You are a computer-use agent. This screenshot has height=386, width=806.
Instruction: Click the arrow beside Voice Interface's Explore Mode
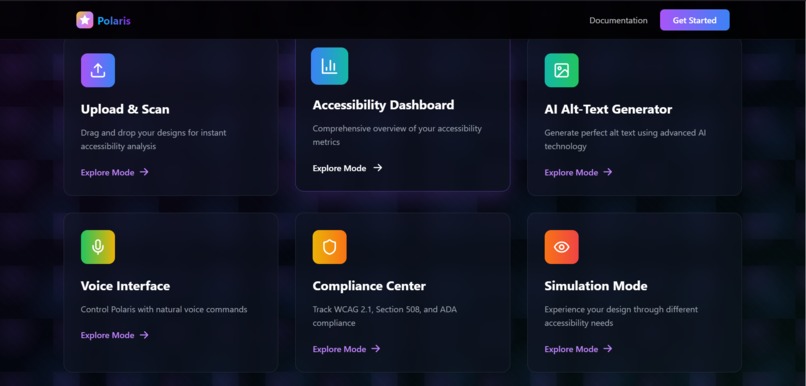144,335
